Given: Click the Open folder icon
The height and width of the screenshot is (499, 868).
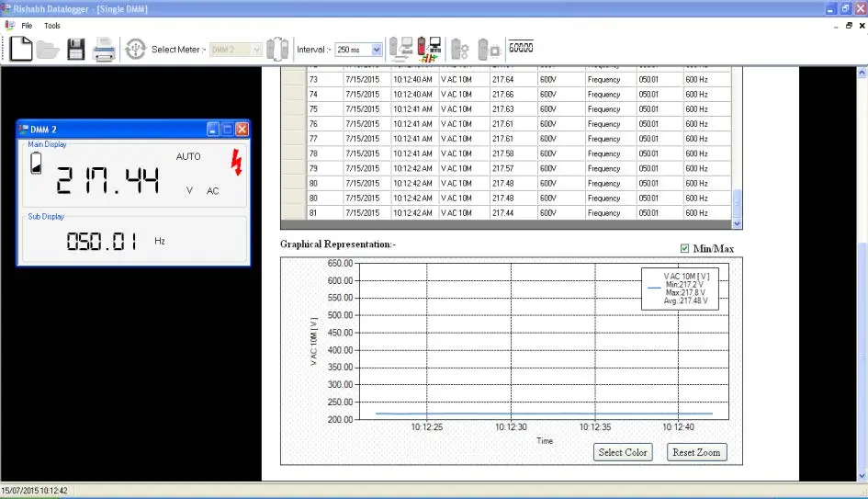Looking at the screenshot, I should pyautogui.click(x=48, y=50).
